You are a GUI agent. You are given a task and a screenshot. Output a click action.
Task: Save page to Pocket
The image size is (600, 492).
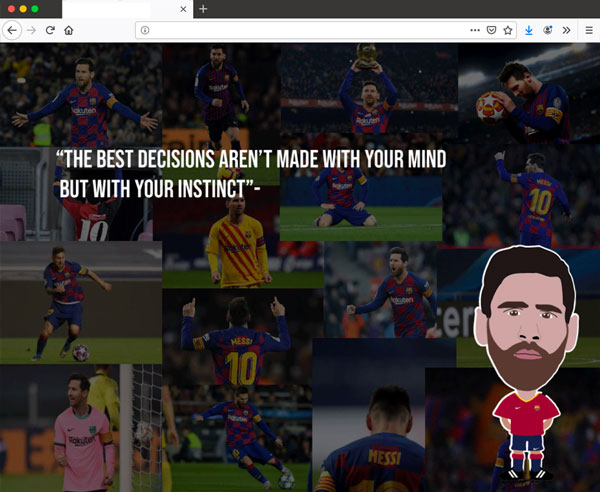click(x=490, y=30)
